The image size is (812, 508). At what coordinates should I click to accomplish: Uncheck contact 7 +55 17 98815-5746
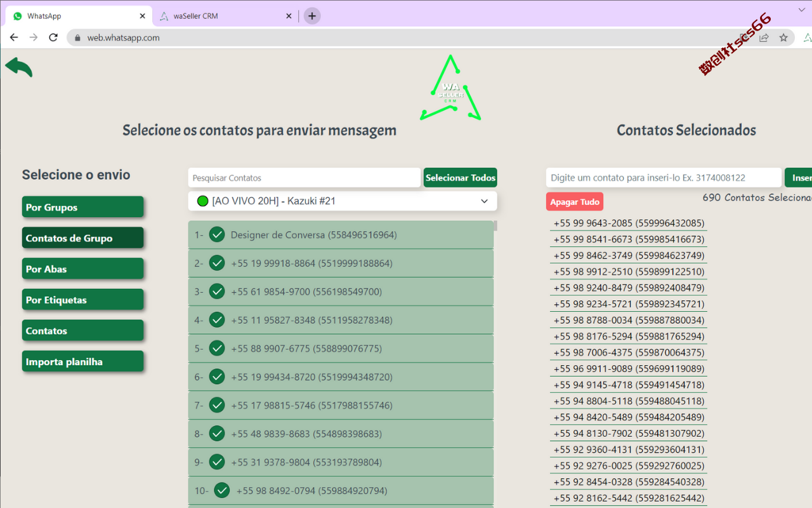coord(217,405)
